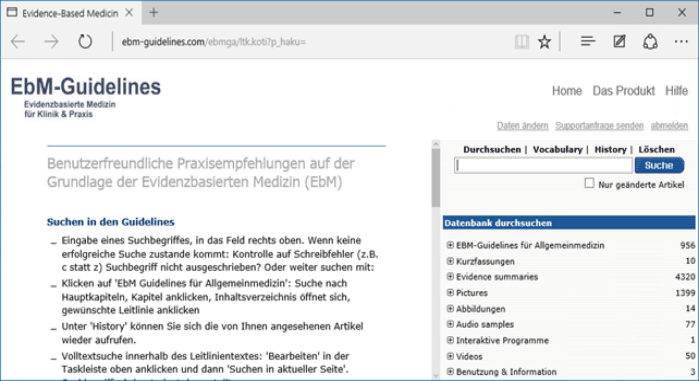This screenshot has height=381, width=699.
Task: Click count 4320 next to Evidence summaries
Action: click(685, 277)
